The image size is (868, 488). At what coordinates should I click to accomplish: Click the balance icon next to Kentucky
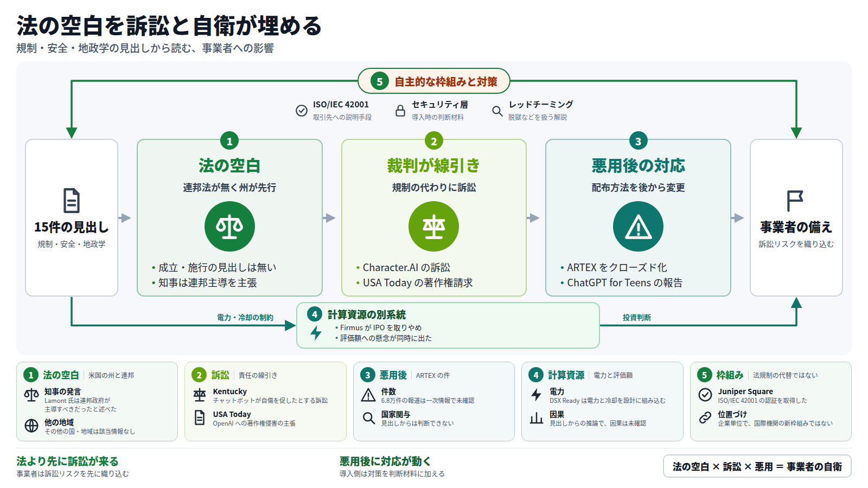click(200, 395)
